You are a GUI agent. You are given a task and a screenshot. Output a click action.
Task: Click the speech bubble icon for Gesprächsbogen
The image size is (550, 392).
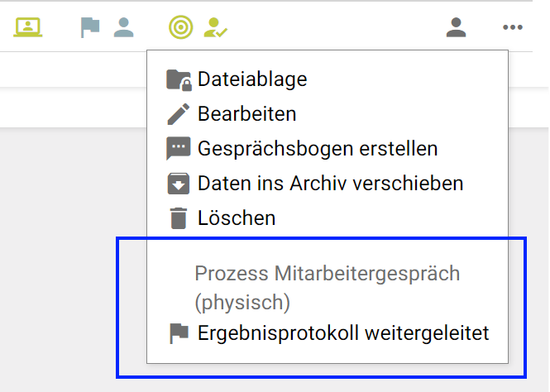click(x=179, y=149)
